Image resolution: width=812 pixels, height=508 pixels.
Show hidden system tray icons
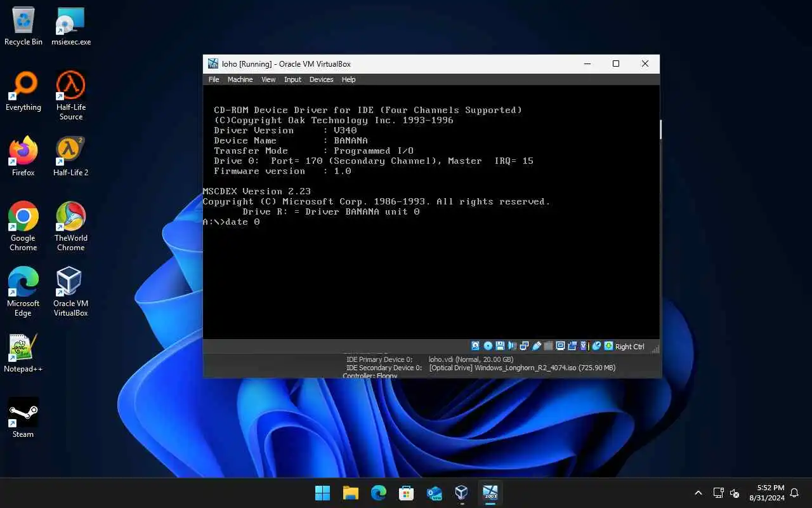tap(698, 493)
